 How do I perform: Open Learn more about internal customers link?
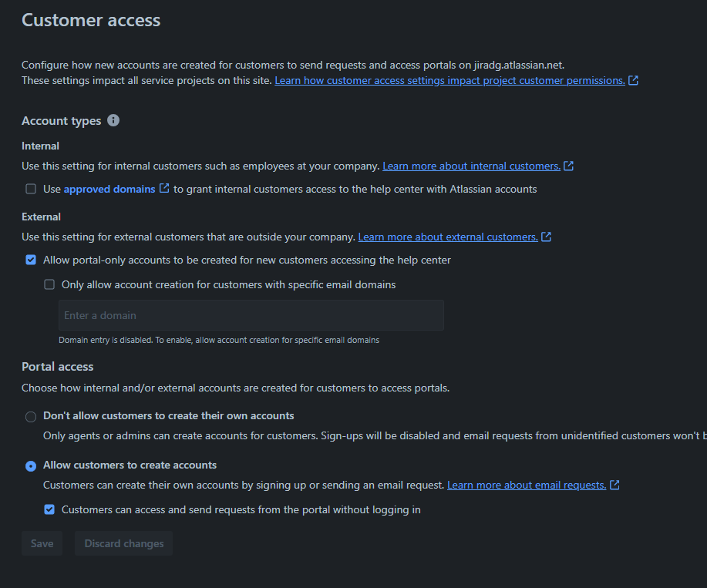pos(471,166)
